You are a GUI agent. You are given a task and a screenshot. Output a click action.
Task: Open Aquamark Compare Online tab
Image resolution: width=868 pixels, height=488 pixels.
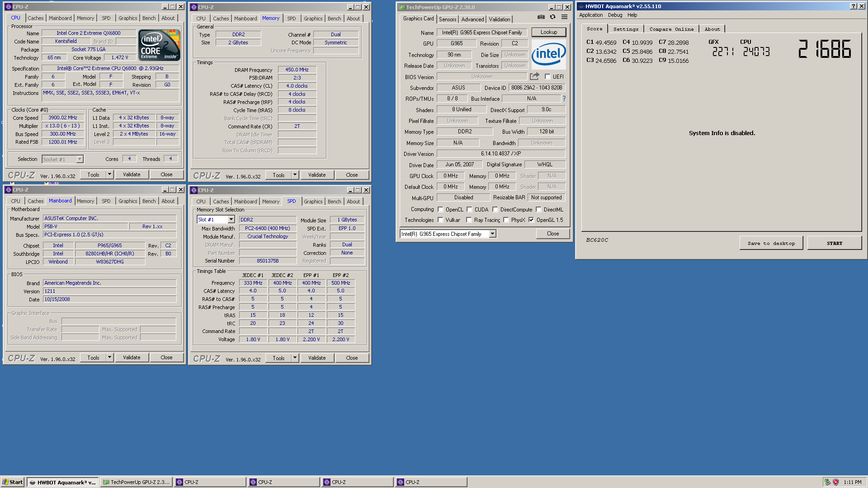click(x=671, y=29)
